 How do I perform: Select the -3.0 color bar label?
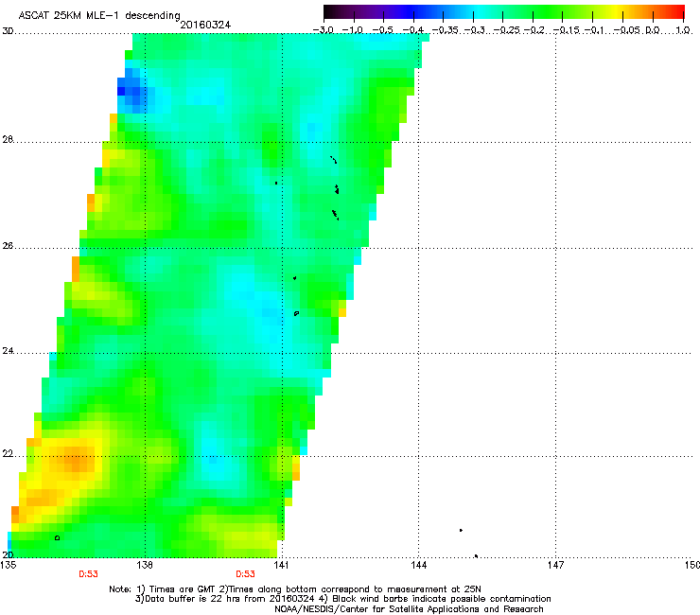(324, 30)
